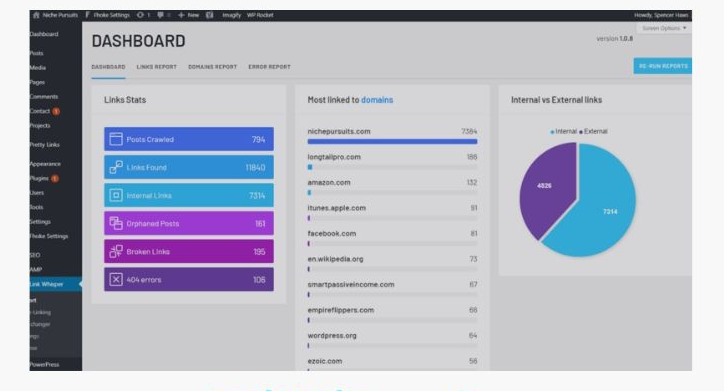This screenshot has width=724, height=391.
Task: Click the wordpress.org domain row
Action: (392, 340)
